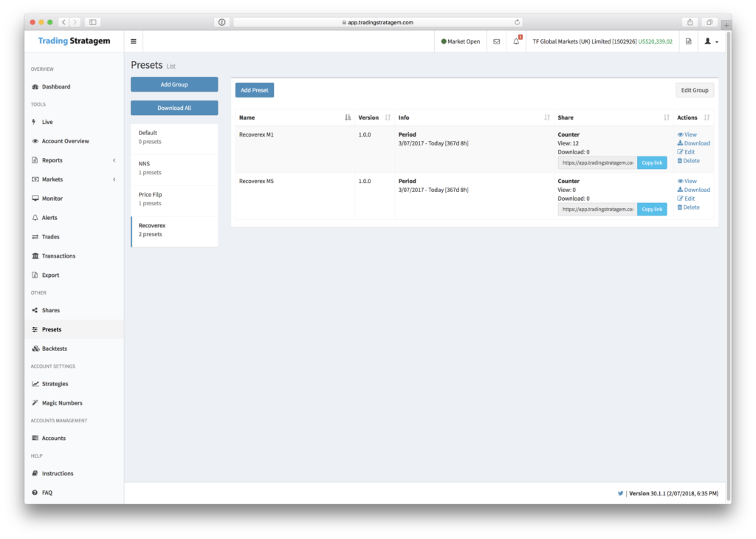Delete the Recoverex M1 preset
The height and width of the screenshot is (539, 756).
coord(688,160)
